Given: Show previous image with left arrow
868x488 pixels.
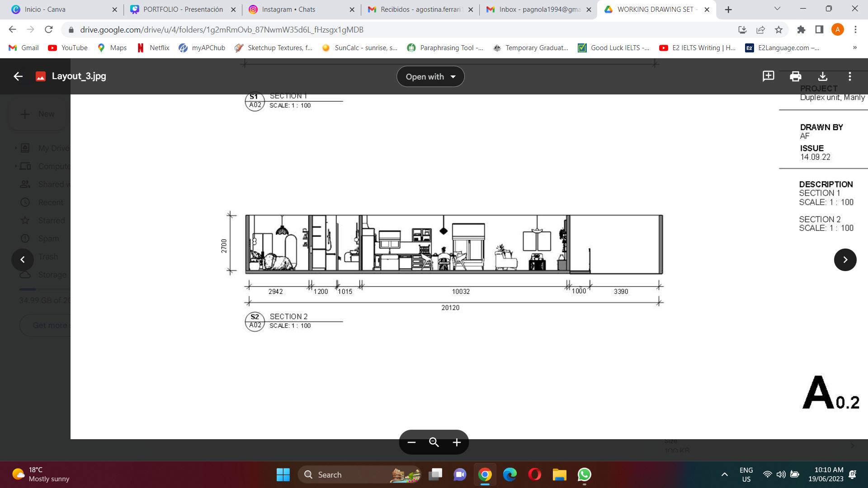Looking at the screenshot, I should click(23, 260).
